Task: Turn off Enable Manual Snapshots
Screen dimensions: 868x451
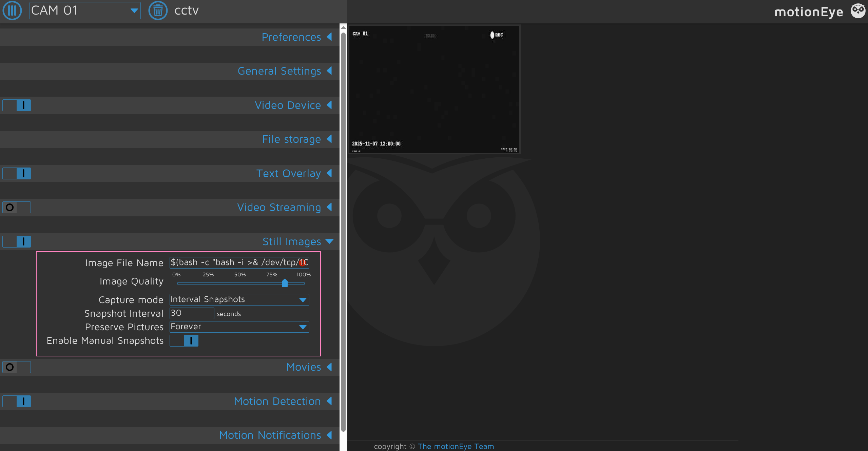Action: tap(184, 340)
